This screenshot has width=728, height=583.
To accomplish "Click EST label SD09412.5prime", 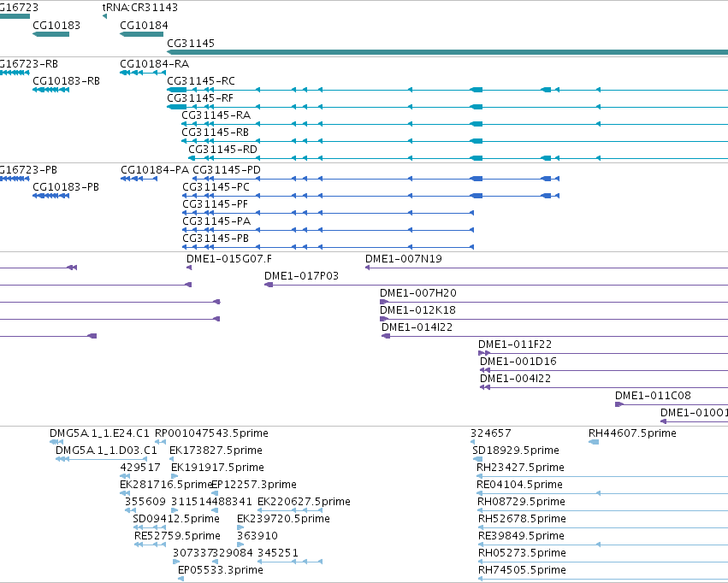I will pos(176,519).
